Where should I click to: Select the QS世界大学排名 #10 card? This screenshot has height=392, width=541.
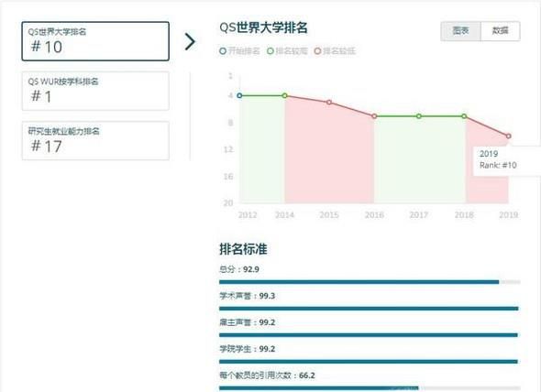[95, 41]
